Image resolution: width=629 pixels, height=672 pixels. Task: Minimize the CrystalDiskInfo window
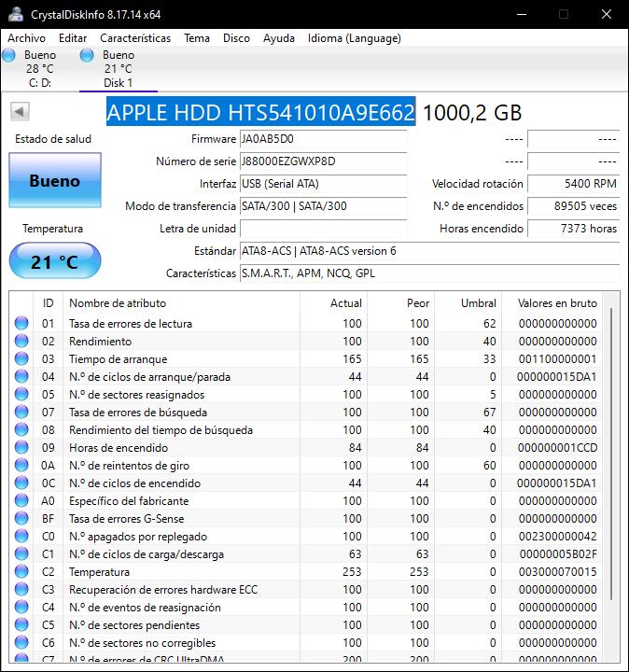(x=522, y=14)
